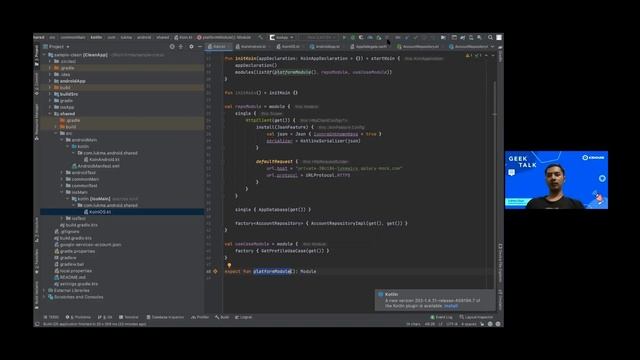640x360 pixels.
Task: Locate current file in Project tree (target icon)
Action: (x=172, y=47)
